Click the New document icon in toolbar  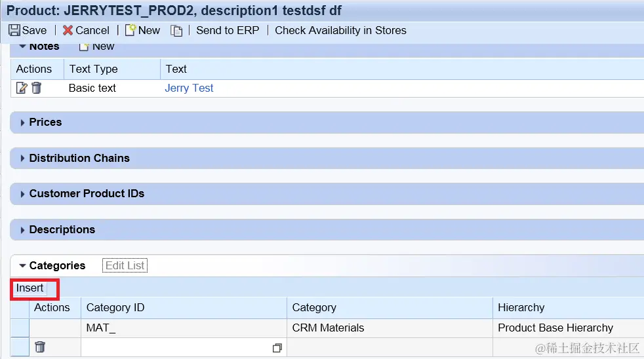pyautogui.click(x=131, y=30)
